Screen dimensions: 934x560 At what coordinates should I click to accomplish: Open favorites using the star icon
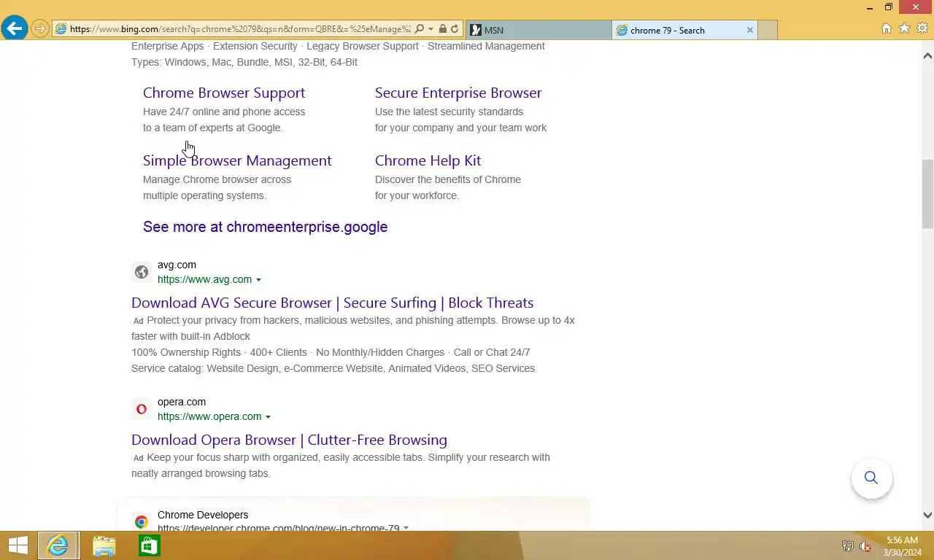(x=904, y=28)
